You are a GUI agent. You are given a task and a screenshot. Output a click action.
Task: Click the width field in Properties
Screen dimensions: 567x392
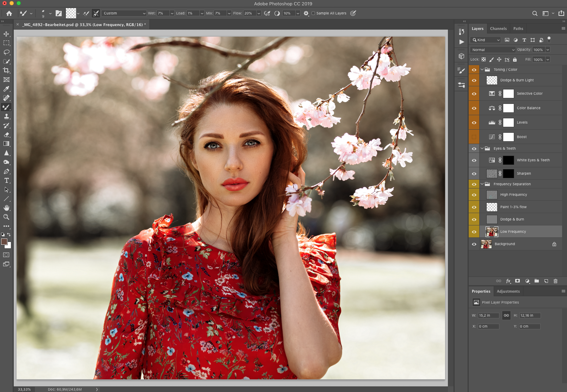click(x=488, y=316)
